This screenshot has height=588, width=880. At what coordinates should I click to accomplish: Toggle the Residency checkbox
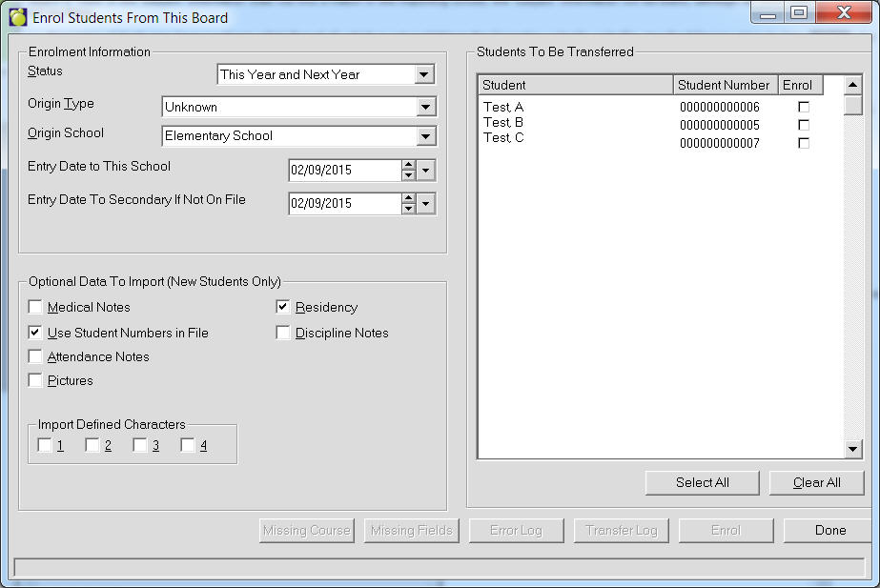[x=283, y=307]
